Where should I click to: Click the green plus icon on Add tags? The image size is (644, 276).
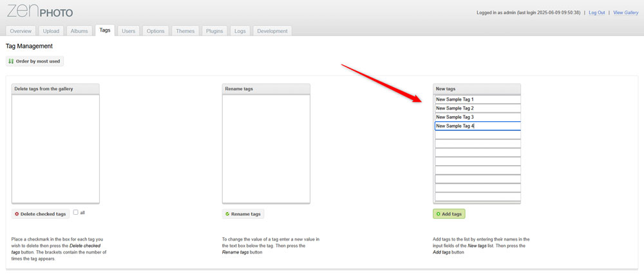coord(438,214)
